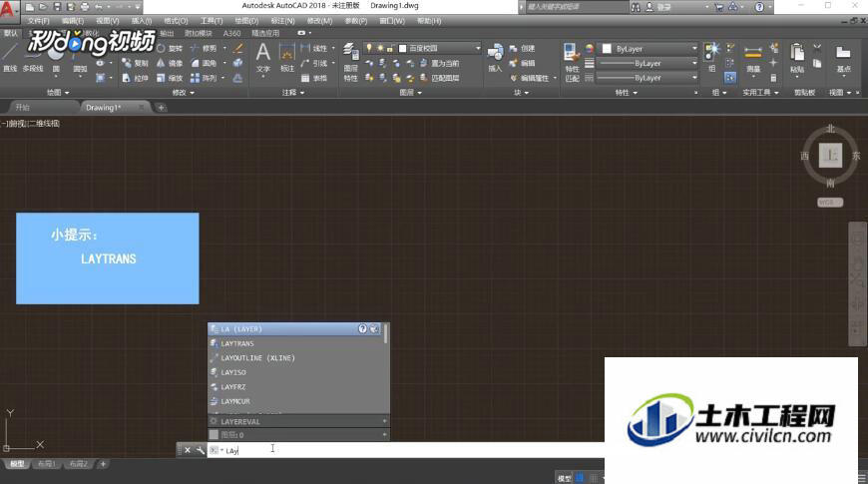Expand the 图层 (Layers) panel
Screen dimensions: 868x484
coord(411,93)
